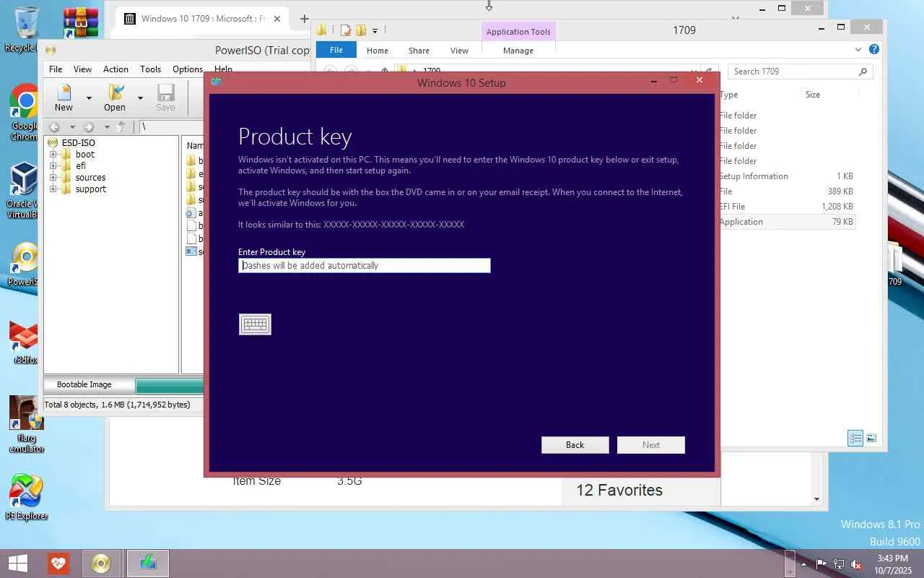Viewport: 924px width, 578px height.
Task: Expand the sources folder in PowerISO tree
Action: (53, 178)
